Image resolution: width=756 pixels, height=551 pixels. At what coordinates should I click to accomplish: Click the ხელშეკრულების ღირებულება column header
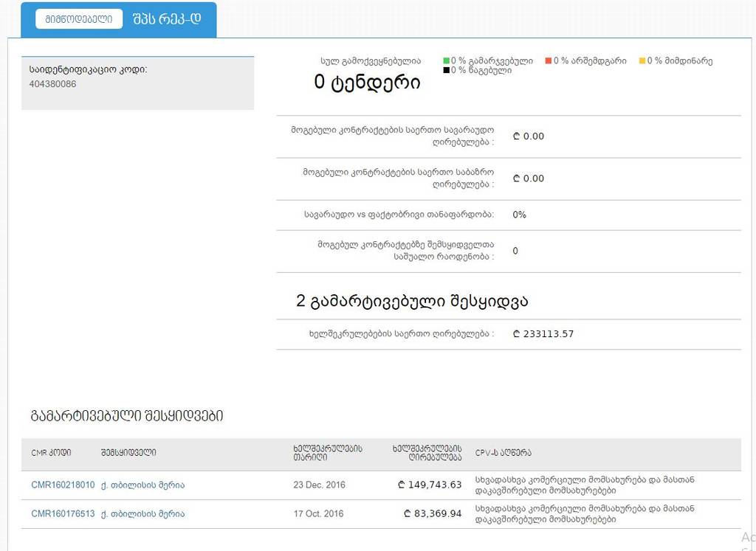click(x=427, y=453)
